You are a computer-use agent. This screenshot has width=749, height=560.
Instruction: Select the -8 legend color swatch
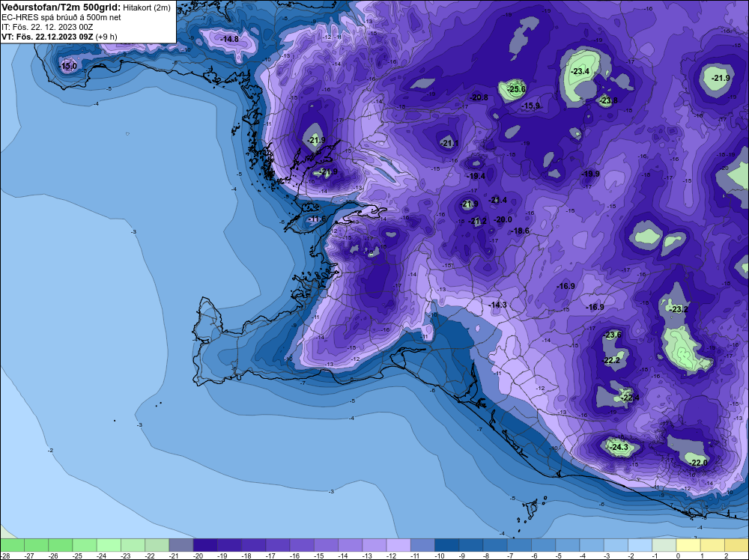[495, 545]
